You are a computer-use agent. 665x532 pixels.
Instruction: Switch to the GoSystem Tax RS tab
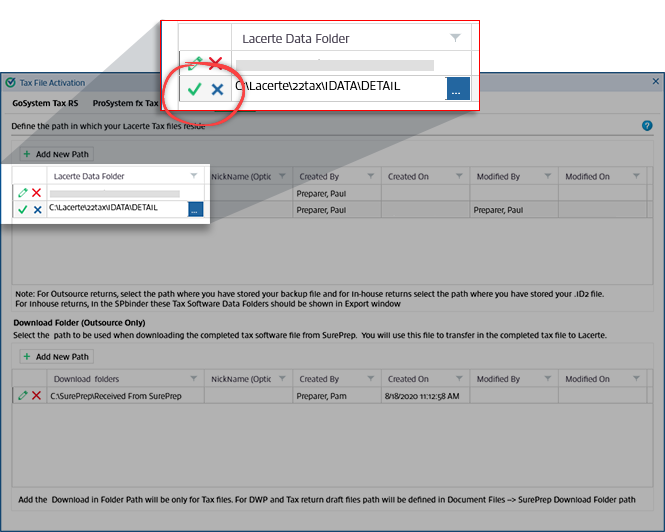[x=45, y=103]
